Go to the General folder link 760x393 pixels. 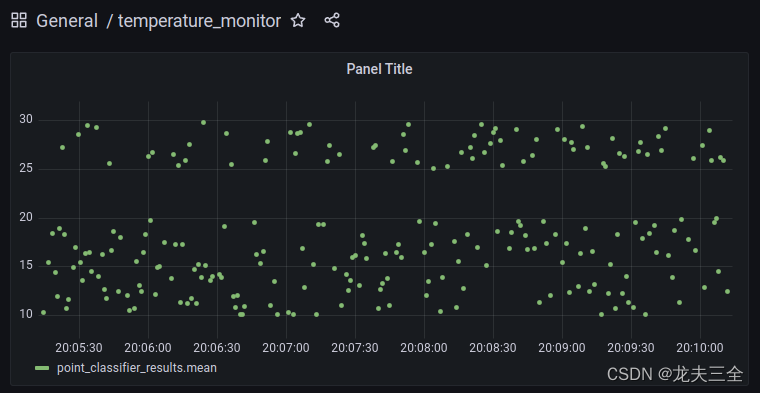67,21
